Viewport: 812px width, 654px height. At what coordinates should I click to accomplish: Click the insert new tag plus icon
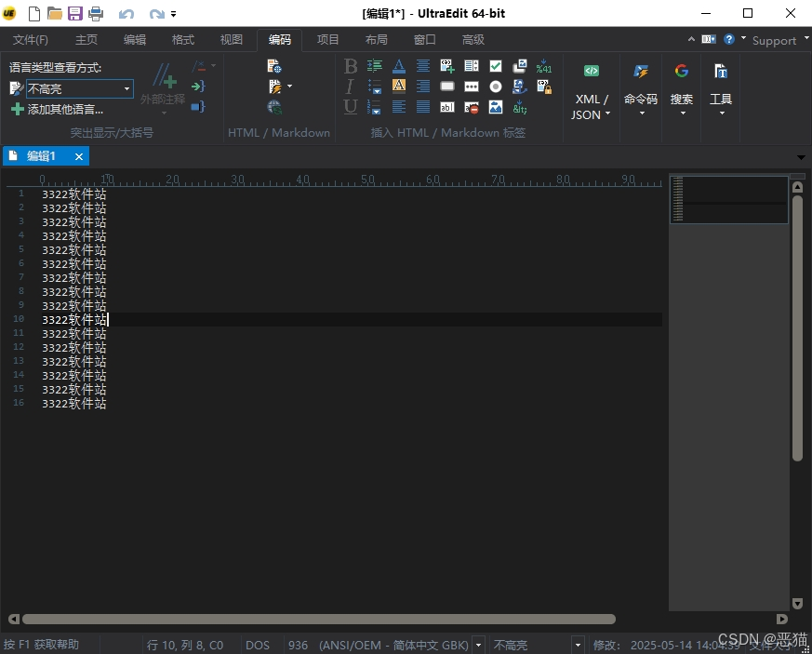point(446,66)
